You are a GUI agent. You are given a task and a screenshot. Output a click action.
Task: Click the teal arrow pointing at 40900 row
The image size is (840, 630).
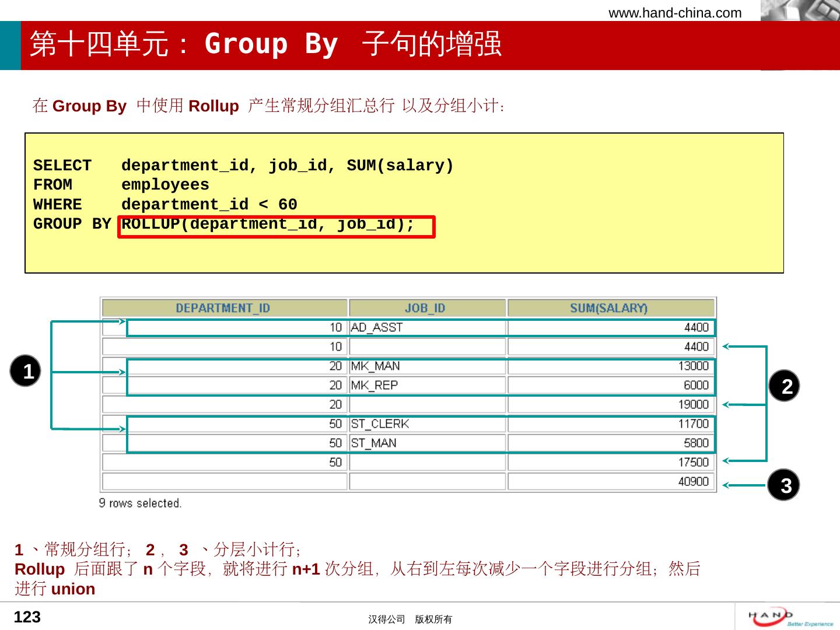tap(743, 485)
